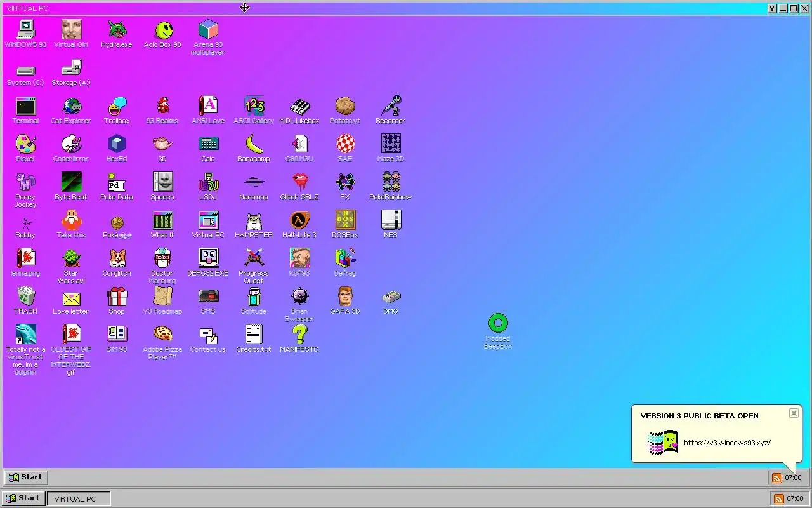
Task: Click the Start button inside Virtual PC
Action: (x=26, y=478)
